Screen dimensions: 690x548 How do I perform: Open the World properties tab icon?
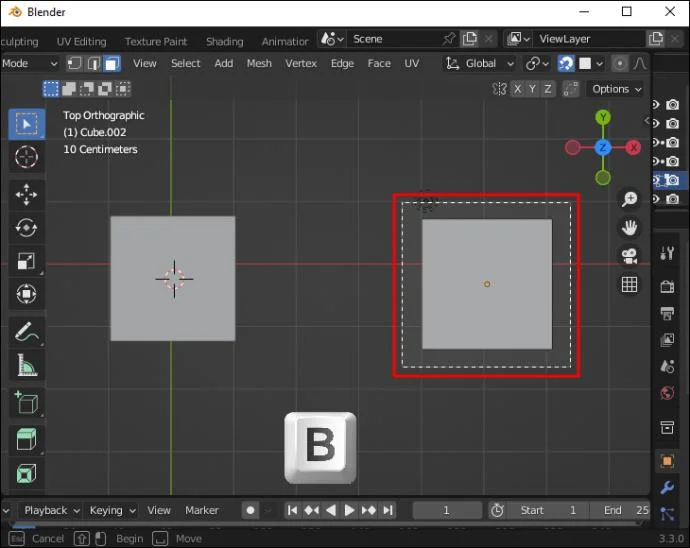(x=667, y=393)
